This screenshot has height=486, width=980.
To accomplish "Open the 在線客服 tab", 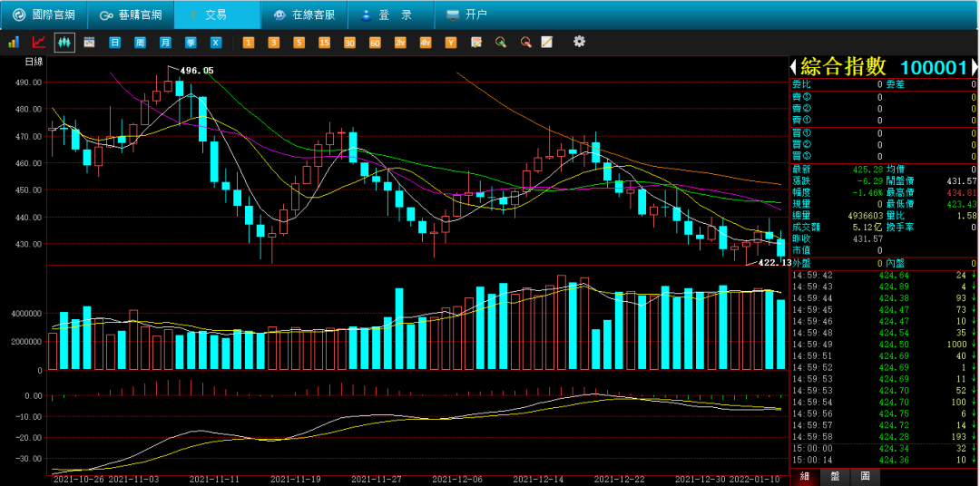I will (x=304, y=15).
